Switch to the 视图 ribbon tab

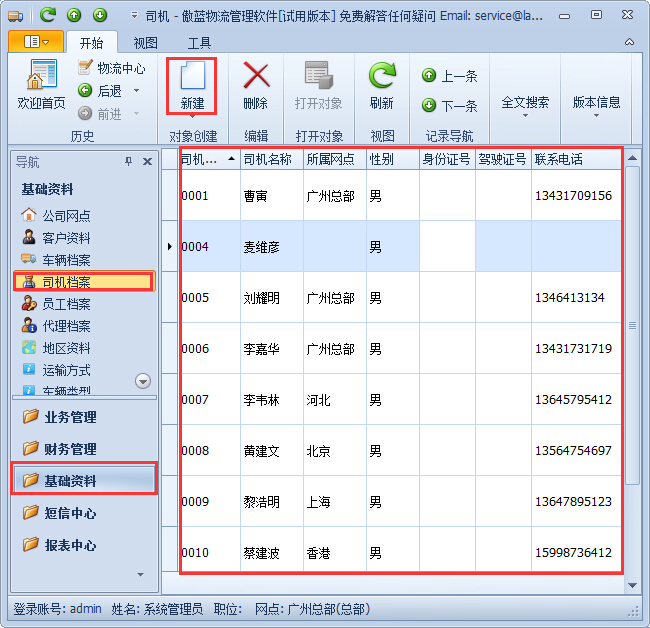(146, 43)
